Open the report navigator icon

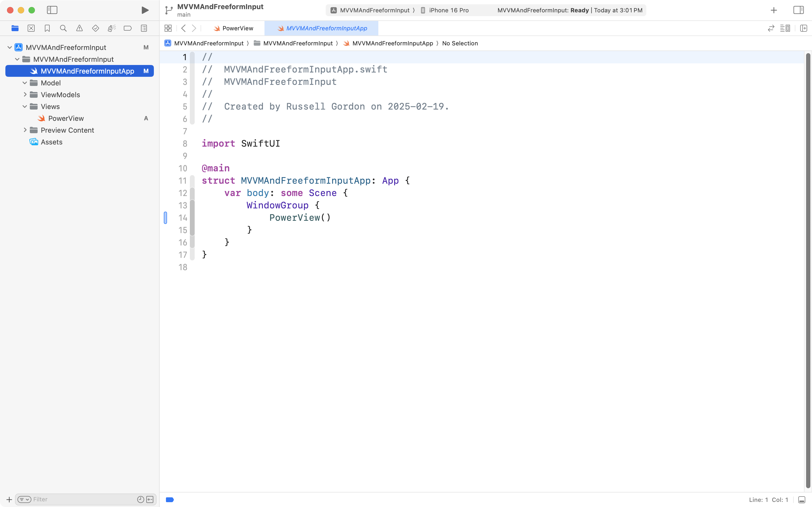144,28
